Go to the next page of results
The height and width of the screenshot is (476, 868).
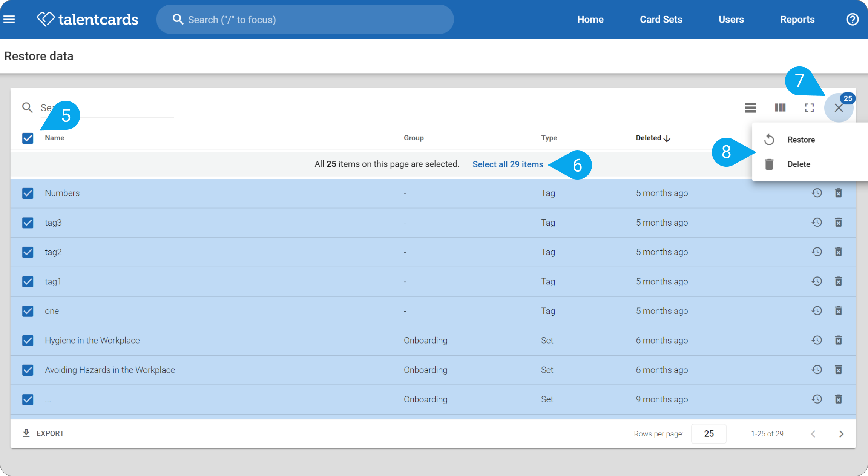tap(841, 434)
